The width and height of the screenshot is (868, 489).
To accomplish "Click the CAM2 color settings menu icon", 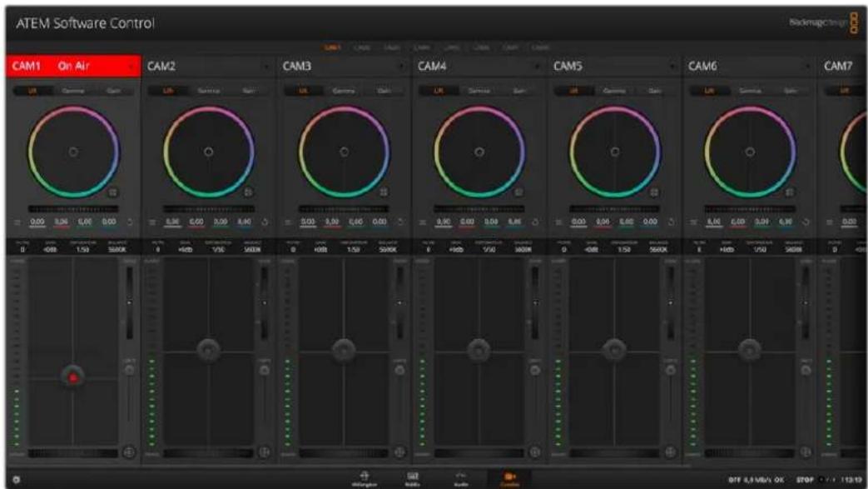I will (x=152, y=222).
